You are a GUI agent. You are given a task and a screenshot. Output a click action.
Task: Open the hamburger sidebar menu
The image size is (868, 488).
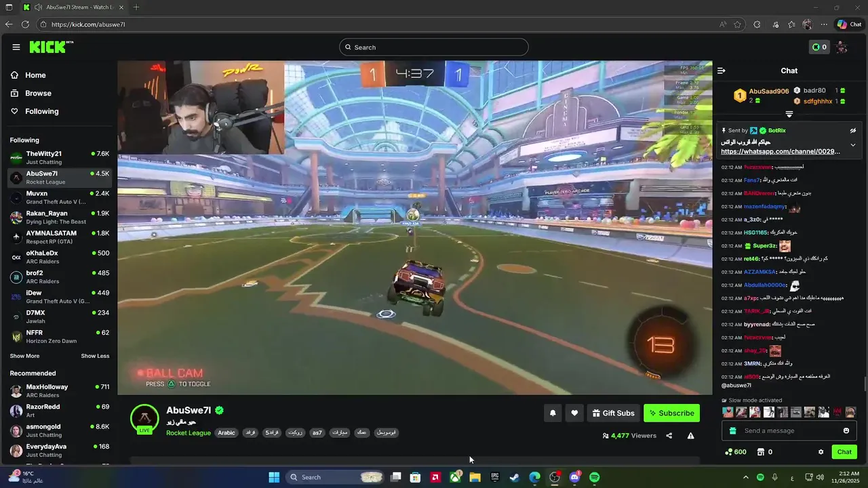coord(16,47)
